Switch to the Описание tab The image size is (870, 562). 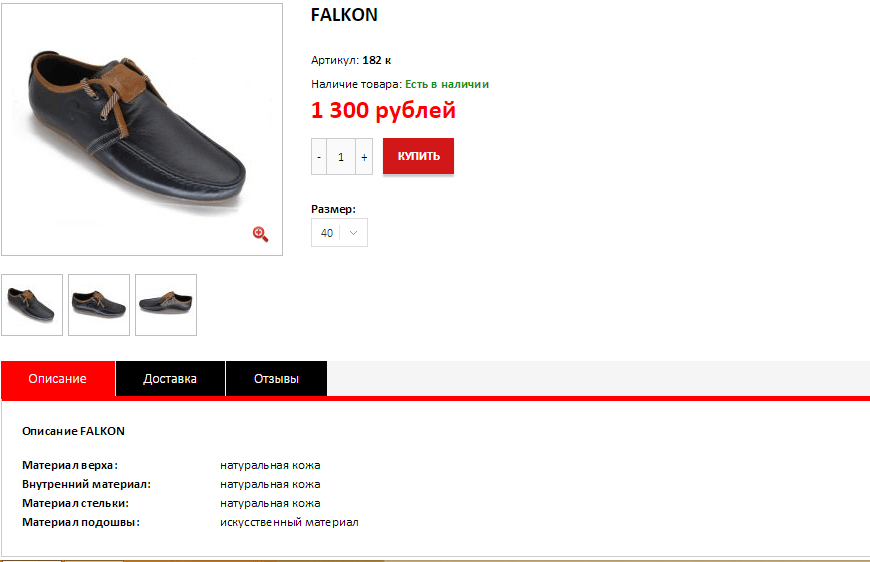[x=58, y=378]
